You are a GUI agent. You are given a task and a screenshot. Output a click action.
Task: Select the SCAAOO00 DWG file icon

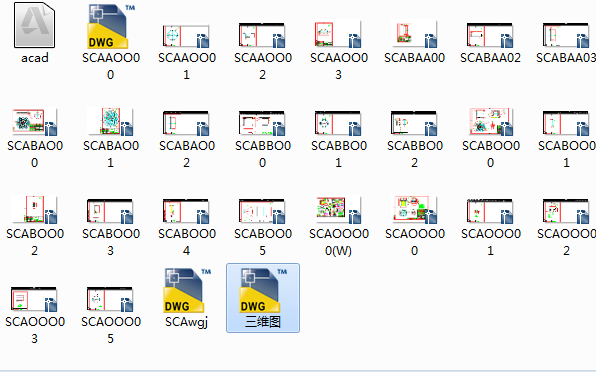[110, 26]
